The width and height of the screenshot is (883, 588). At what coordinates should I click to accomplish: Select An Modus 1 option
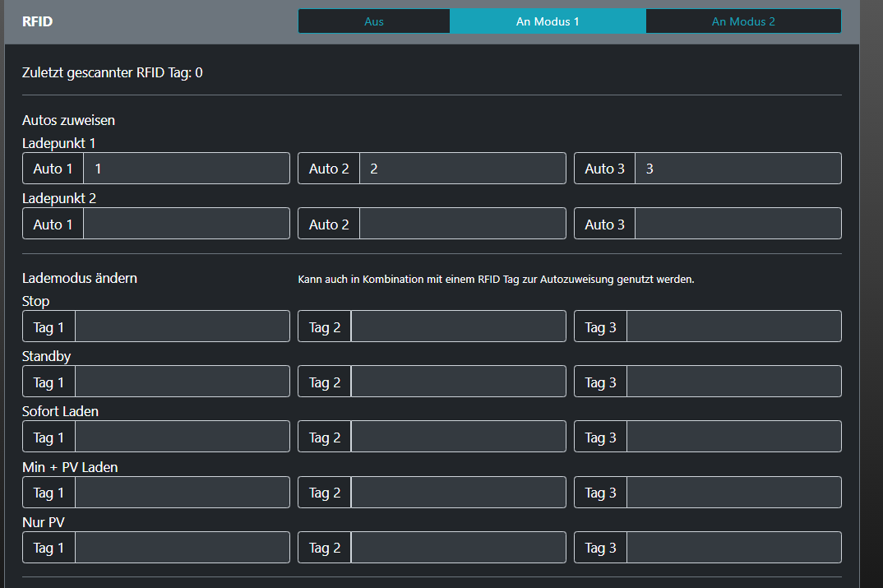pyautogui.click(x=548, y=21)
